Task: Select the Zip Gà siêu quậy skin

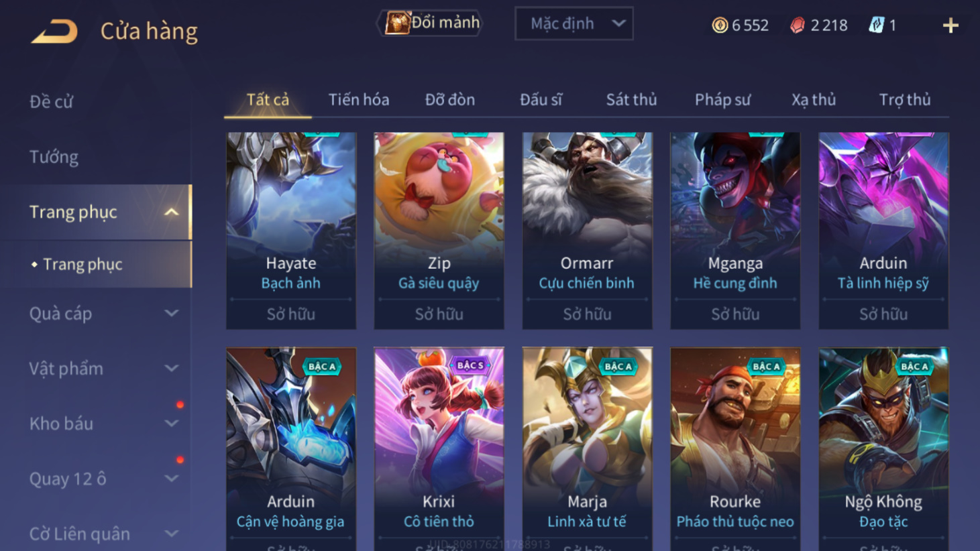Action: (439, 231)
